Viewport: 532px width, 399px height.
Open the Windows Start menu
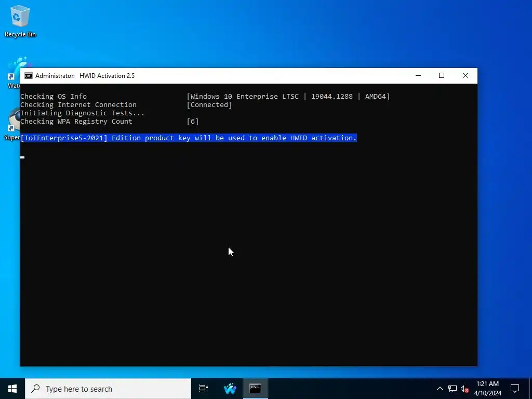click(12, 389)
